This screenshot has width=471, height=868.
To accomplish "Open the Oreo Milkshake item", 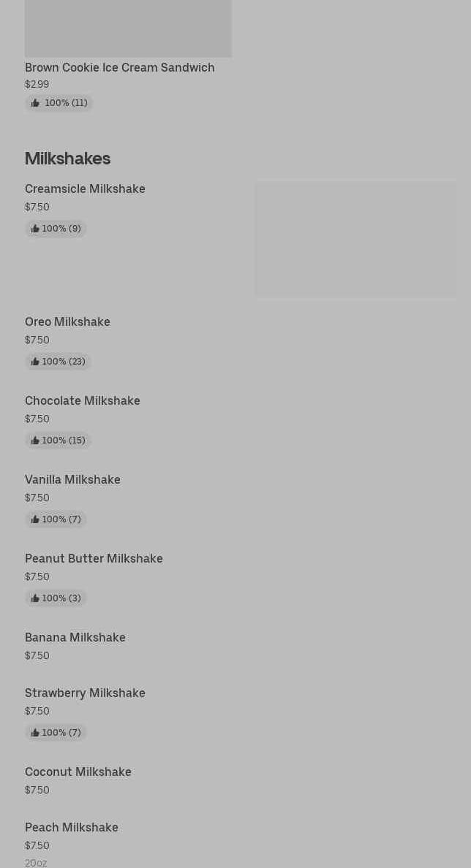I will 67,321.
